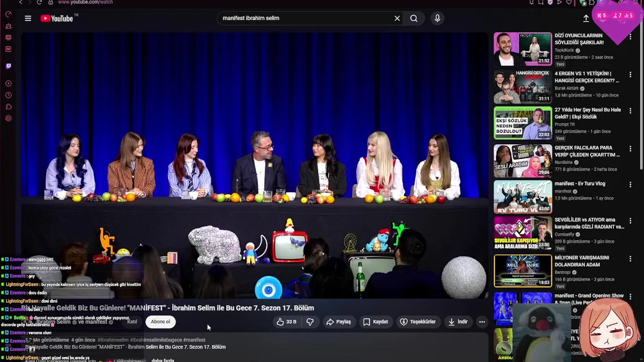Open the #manifest hashtag link
The image size is (644, 362).
point(194,340)
